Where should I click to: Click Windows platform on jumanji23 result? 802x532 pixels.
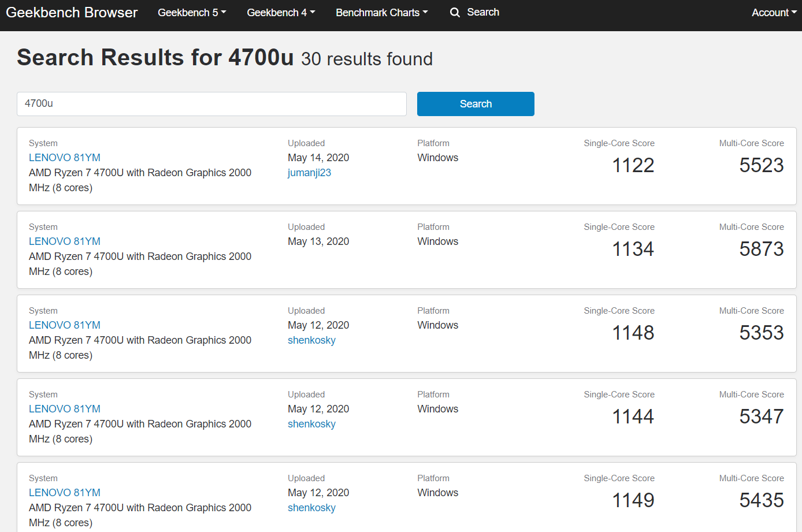click(438, 158)
